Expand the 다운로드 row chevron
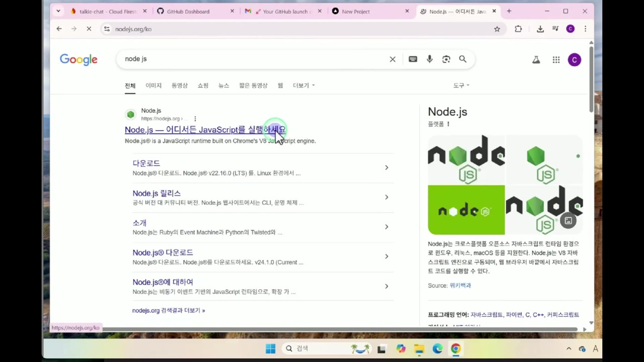This screenshot has height=362, width=644. point(386,167)
